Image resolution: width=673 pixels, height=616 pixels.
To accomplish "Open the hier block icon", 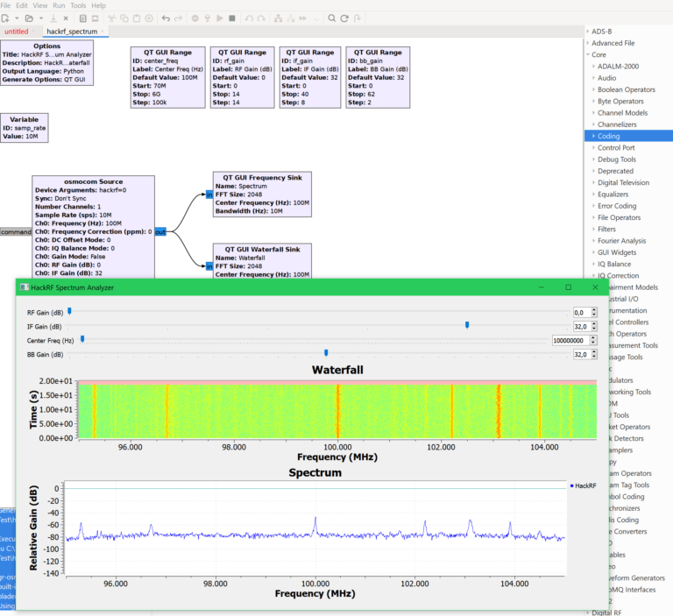I will [357, 18].
